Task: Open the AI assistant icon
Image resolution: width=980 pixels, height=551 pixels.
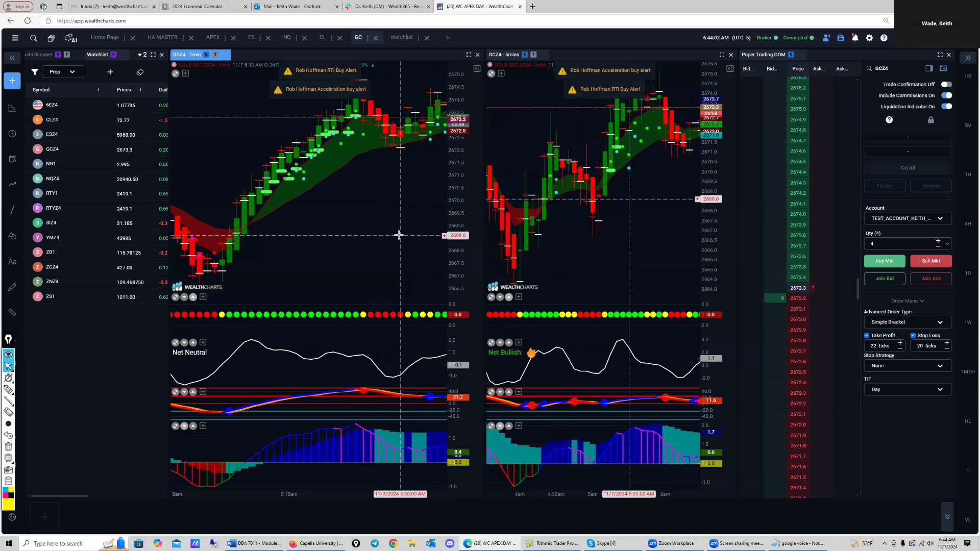Action: (x=70, y=38)
